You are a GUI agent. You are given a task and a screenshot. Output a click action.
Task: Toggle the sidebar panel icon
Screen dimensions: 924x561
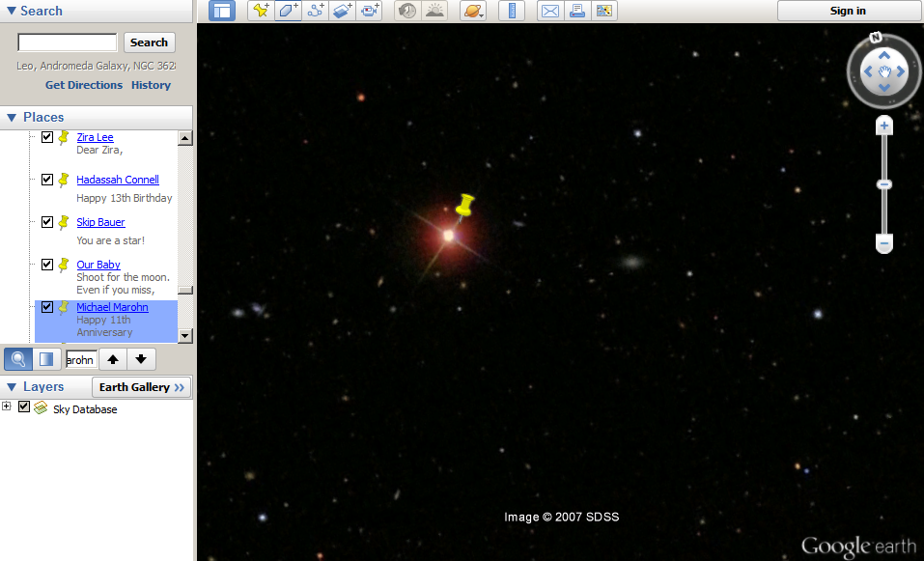point(222,11)
